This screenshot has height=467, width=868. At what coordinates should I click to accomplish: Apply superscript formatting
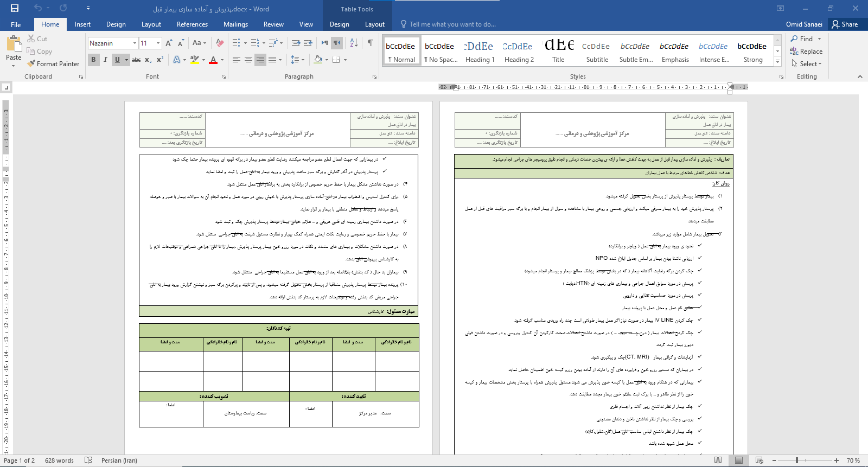tap(160, 60)
